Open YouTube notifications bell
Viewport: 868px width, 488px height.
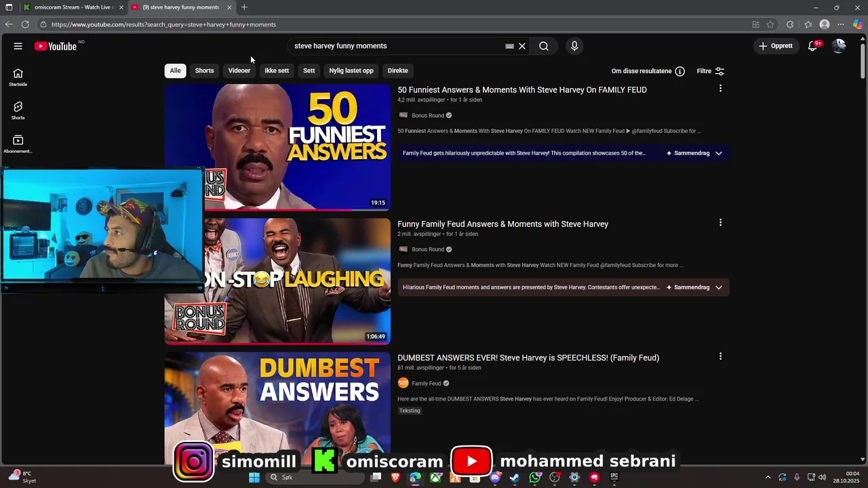click(x=812, y=46)
